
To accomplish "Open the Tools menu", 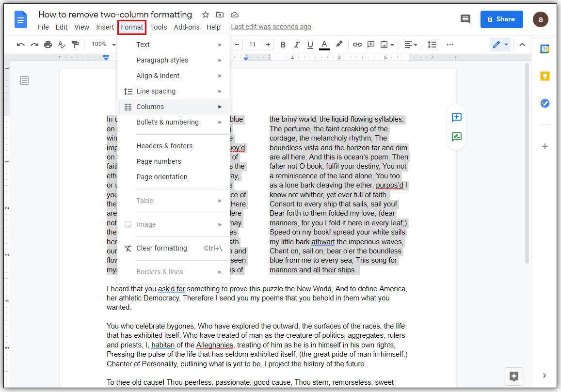I will click(159, 27).
